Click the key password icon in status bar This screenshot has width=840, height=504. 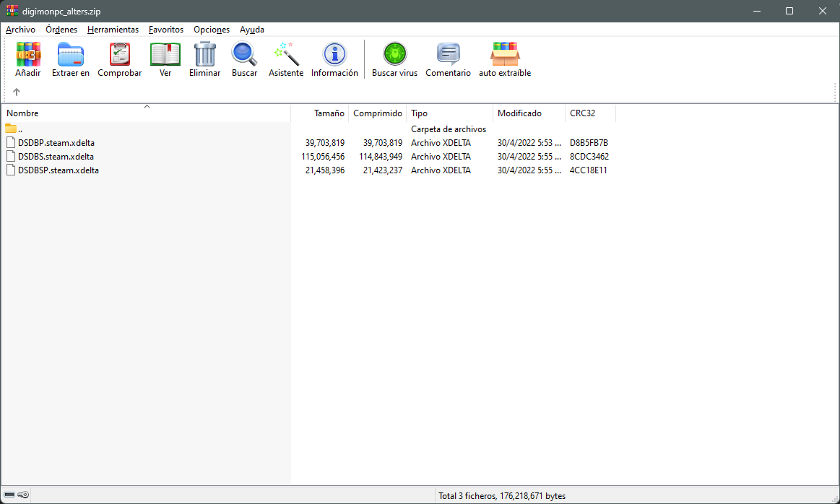23,495
